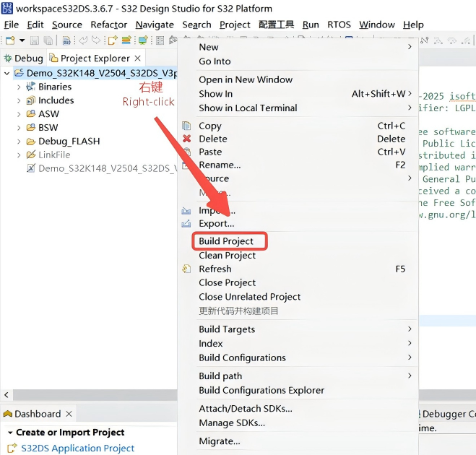The image size is (476, 455).
Task: Click the Step Over debug toolbar icon
Action: 452,40
